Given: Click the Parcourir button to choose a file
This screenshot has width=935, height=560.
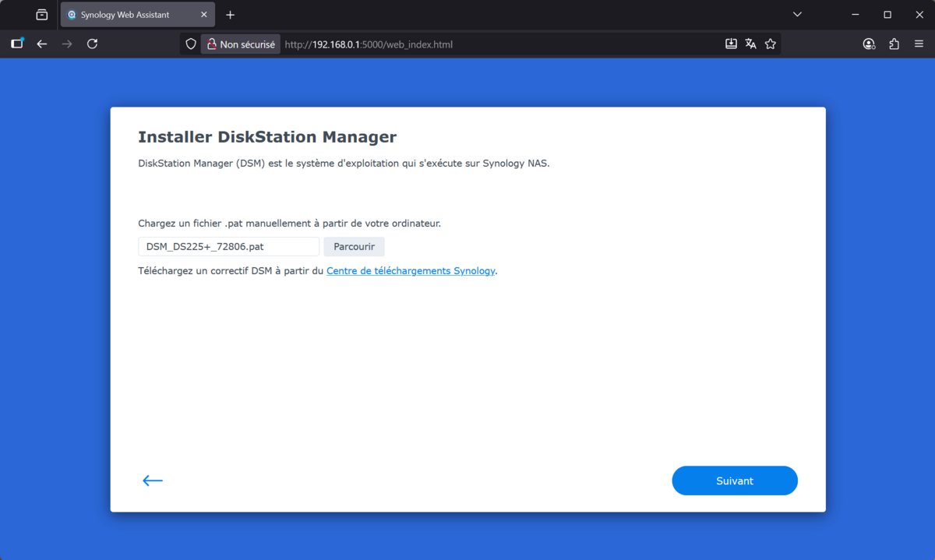Looking at the screenshot, I should click(x=354, y=246).
